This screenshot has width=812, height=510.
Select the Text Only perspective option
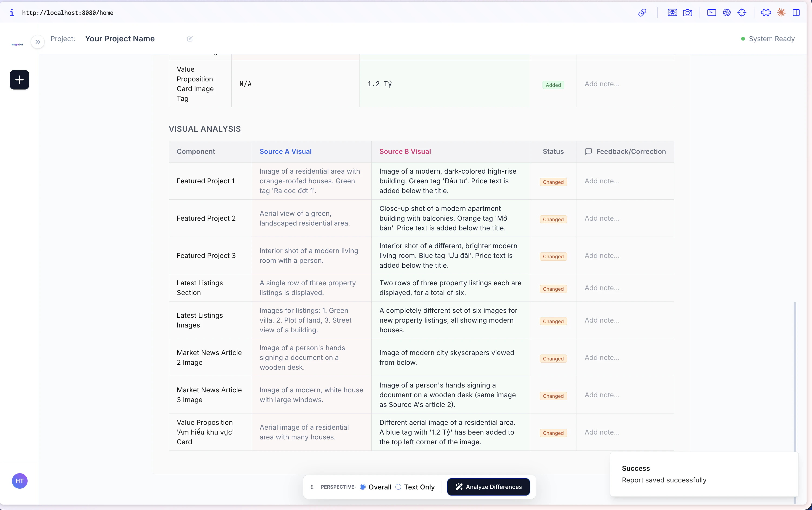(398, 487)
